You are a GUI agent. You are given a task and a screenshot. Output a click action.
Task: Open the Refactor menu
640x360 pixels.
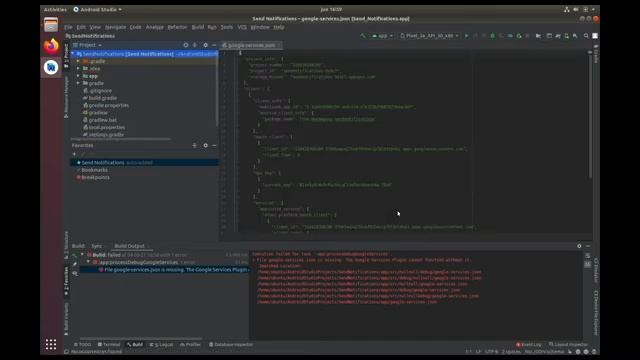[x=177, y=27]
